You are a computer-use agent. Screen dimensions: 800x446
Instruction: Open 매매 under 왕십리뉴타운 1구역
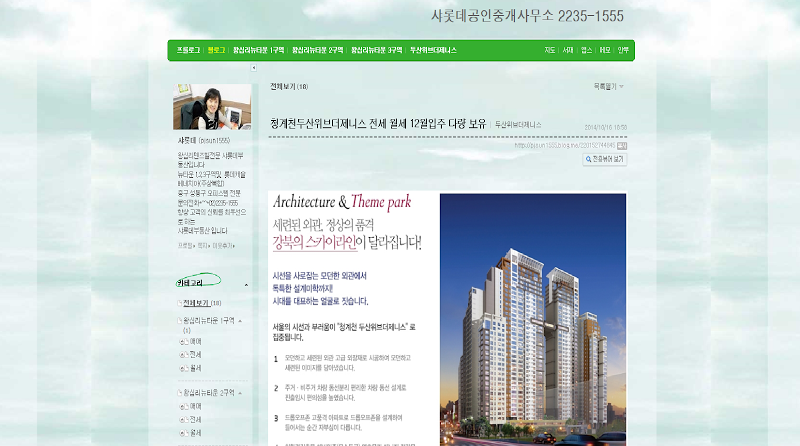coord(195,341)
